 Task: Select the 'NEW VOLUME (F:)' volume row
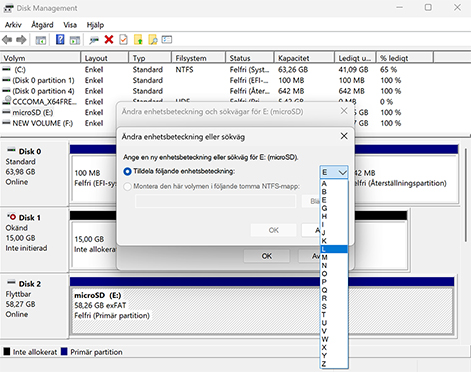[43, 123]
